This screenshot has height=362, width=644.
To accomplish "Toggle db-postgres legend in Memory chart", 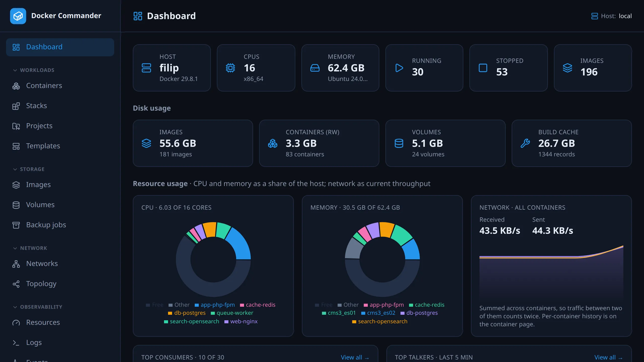I will click(419, 313).
